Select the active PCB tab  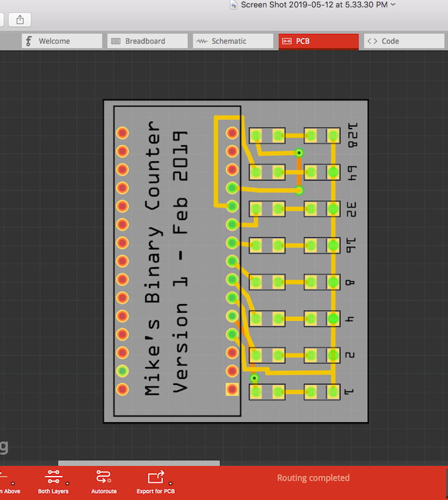pyautogui.click(x=318, y=41)
